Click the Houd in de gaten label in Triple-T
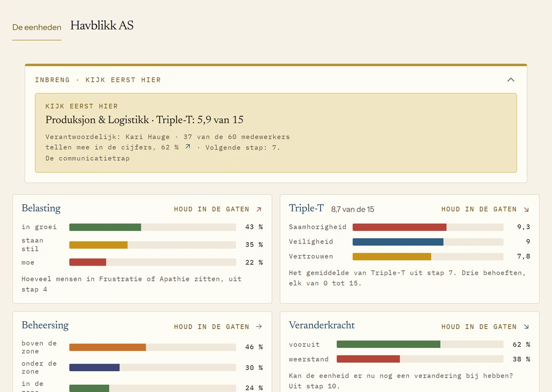This screenshot has height=392, width=552. (x=479, y=209)
